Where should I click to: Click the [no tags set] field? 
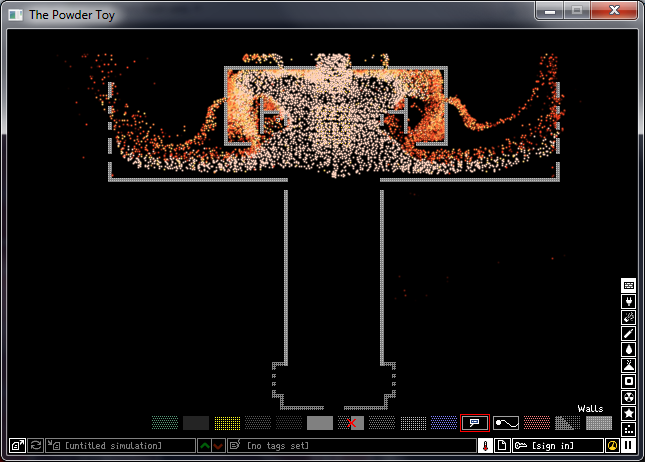[x=352, y=446]
